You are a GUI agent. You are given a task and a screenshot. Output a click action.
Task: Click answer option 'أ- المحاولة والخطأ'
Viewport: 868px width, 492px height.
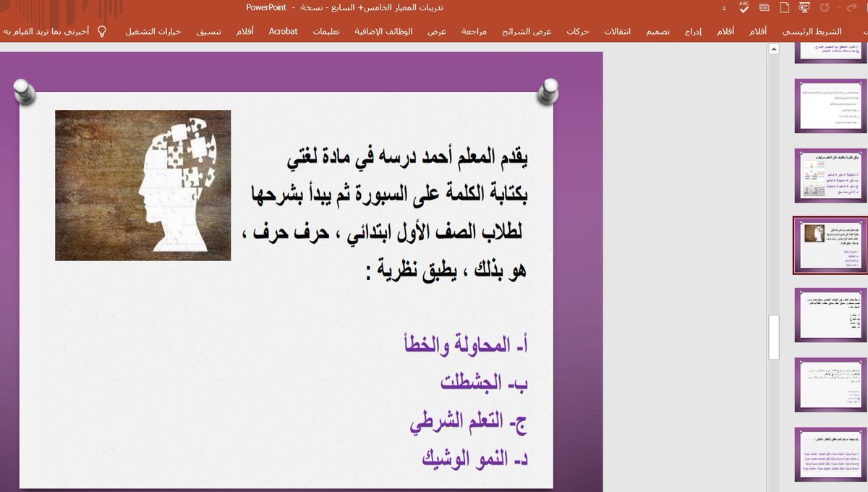coord(464,345)
